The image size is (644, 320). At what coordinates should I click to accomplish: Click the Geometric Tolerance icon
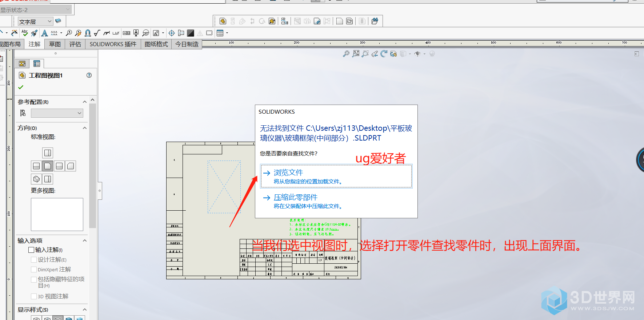coord(127,33)
